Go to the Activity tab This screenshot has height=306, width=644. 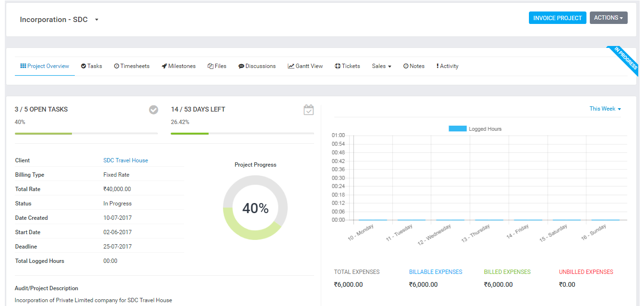447,66
